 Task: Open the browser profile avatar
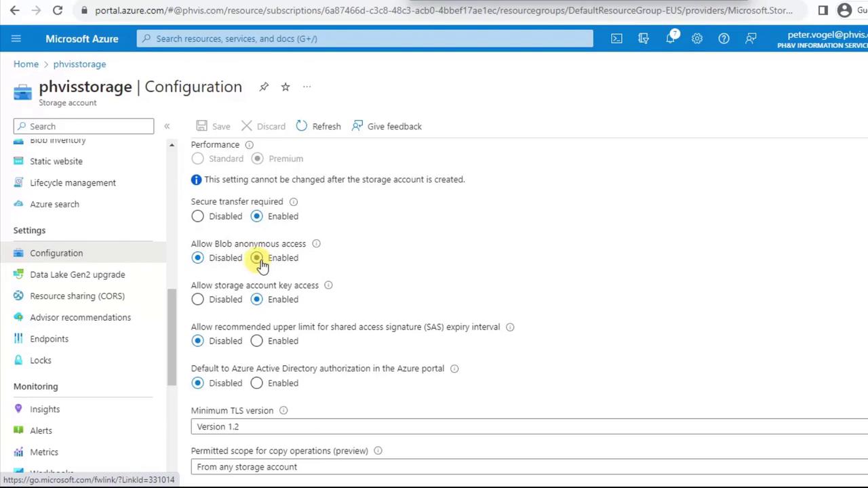844,10
